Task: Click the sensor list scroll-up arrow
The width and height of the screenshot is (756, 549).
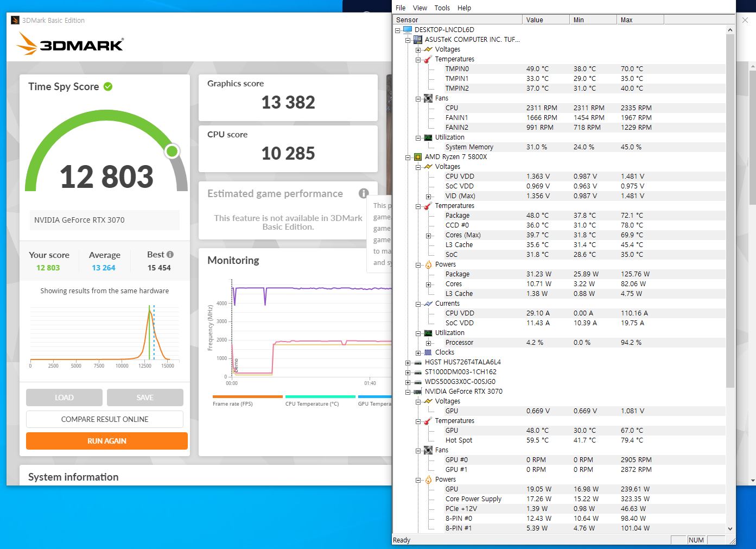Action: coord(730,30)
